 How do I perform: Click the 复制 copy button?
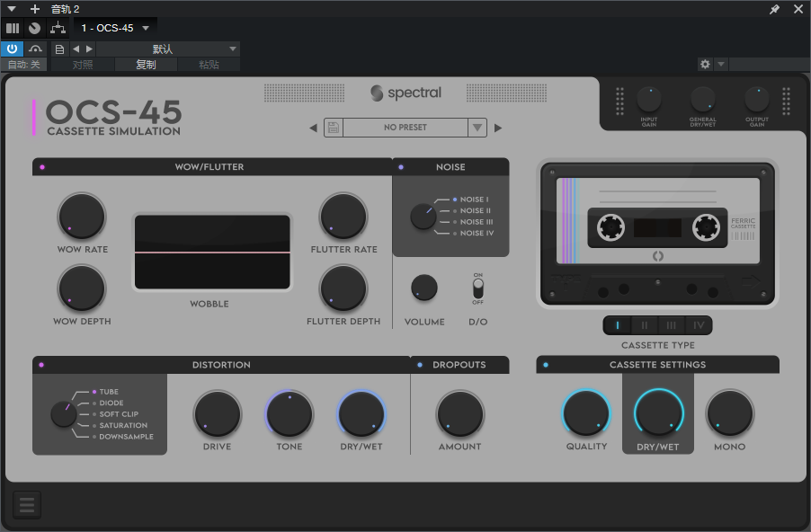pos(146,65)
